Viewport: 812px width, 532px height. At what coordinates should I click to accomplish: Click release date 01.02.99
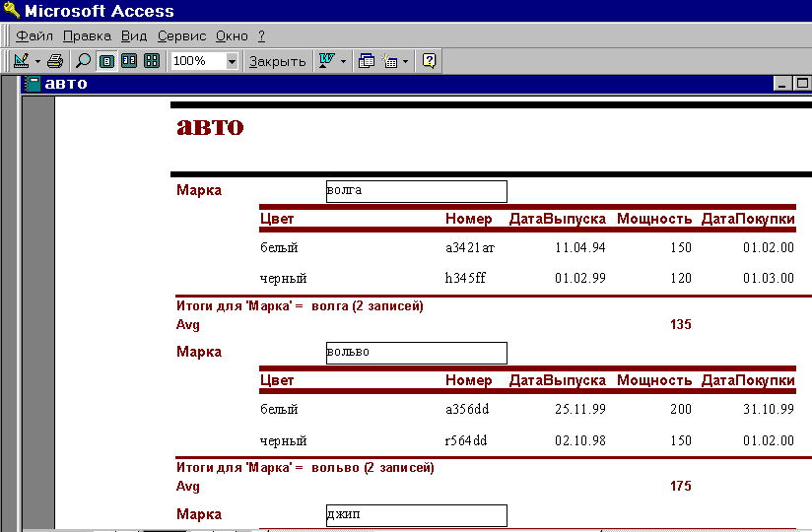tap(580, 278)
